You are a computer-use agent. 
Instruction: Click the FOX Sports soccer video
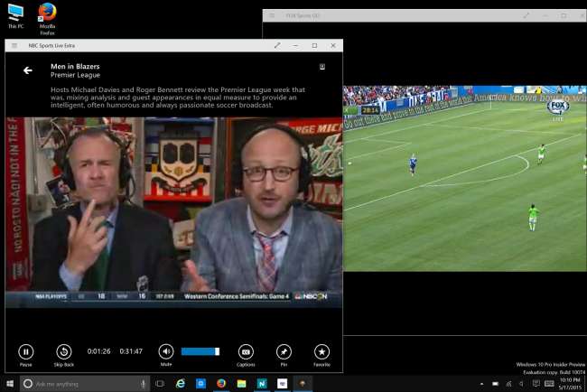click(465, 178)
